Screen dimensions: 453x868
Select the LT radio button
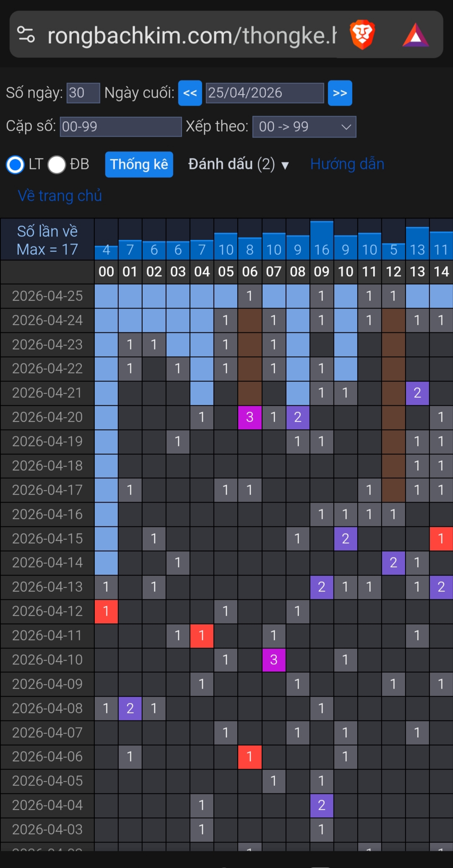[16, 164]
